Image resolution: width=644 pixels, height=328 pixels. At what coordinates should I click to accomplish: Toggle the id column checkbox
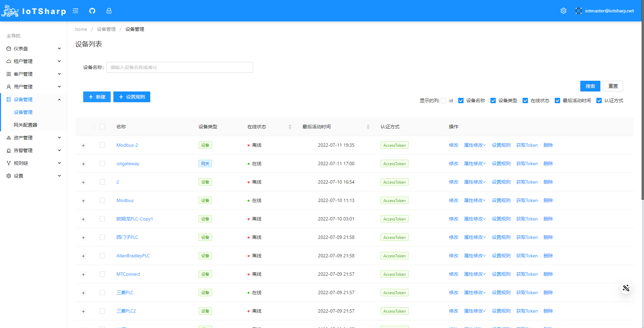point(443,101)
